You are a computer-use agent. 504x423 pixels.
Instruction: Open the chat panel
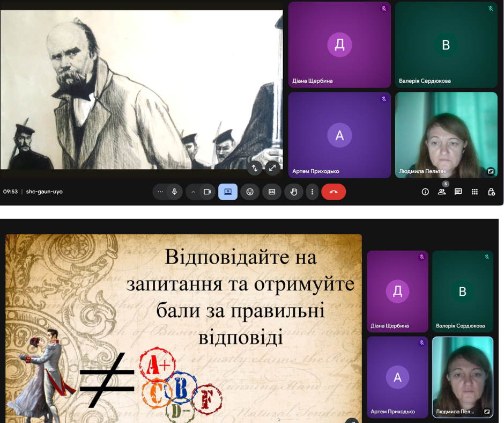(458, 192)
